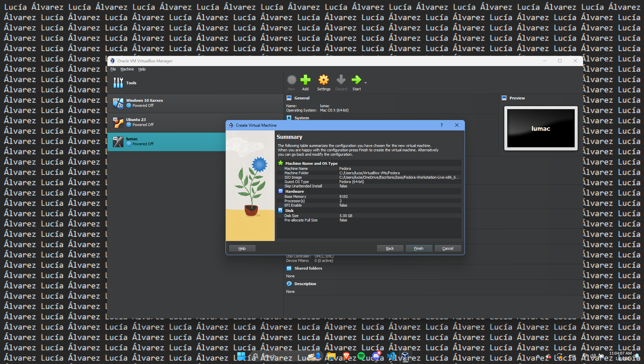Click the dialog's question mark help icon
Screen dimensions: 644x364
coord(441,125)
